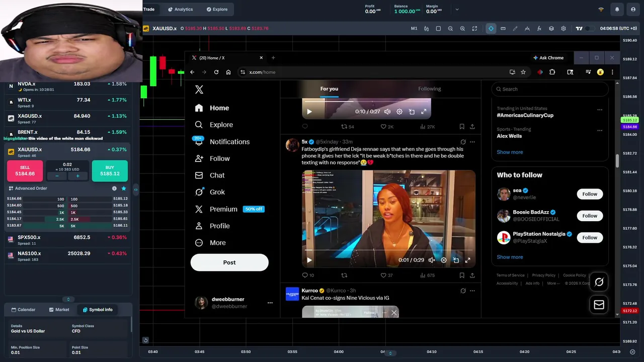Open Explore in X sidebar

214,125
